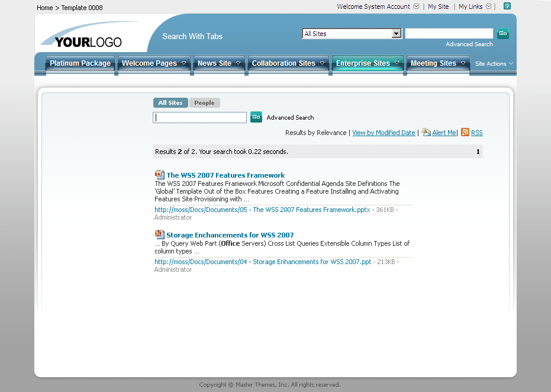This screenshot has height=392, width=551.
Task: Open the Meeting Sites tab
Action: tap(434, 63)
